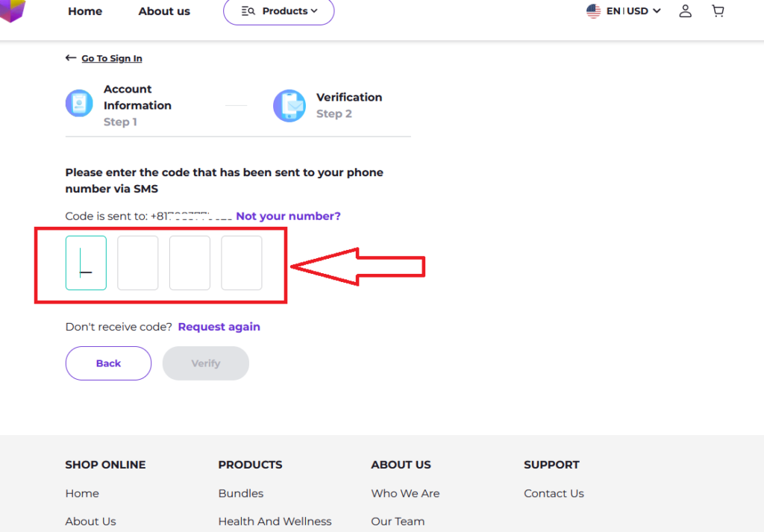The image size is (764, 532).
Task: Open the shopping cart icon
Action: (x=718, y=11)
